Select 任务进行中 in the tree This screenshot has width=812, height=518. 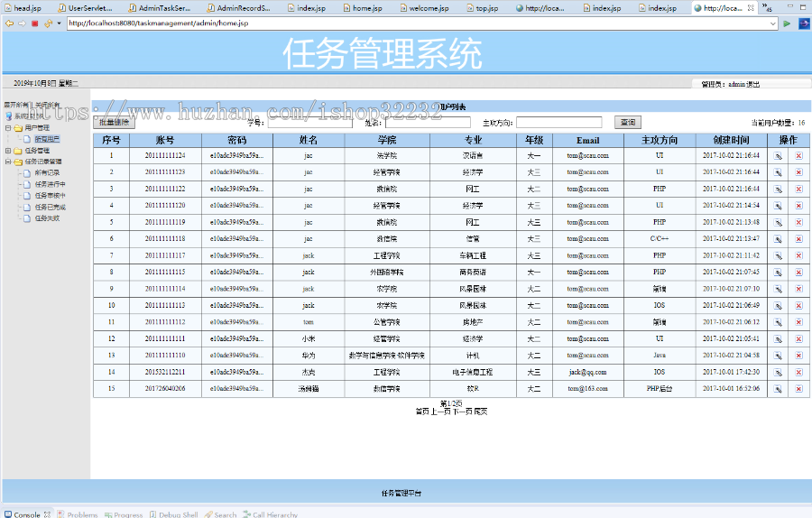coord(51,184)
